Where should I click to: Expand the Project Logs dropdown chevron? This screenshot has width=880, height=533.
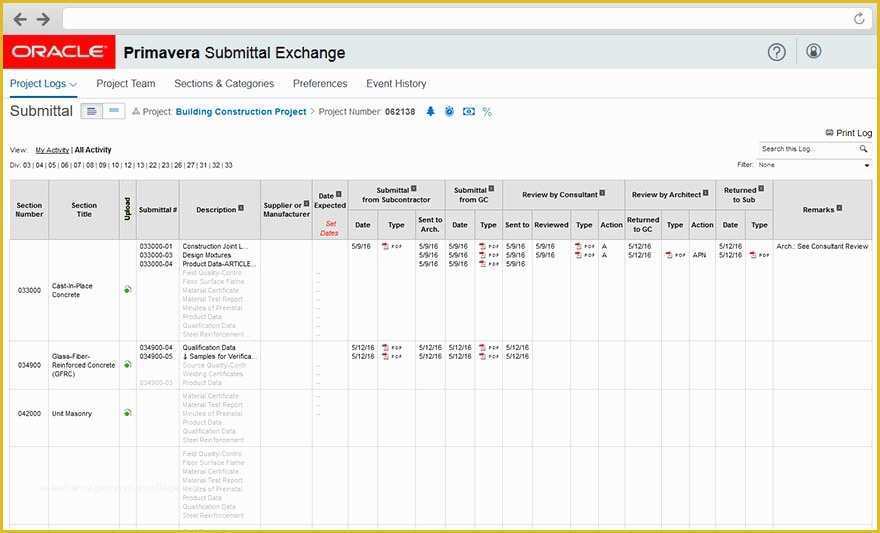click(x=73, y=85)
